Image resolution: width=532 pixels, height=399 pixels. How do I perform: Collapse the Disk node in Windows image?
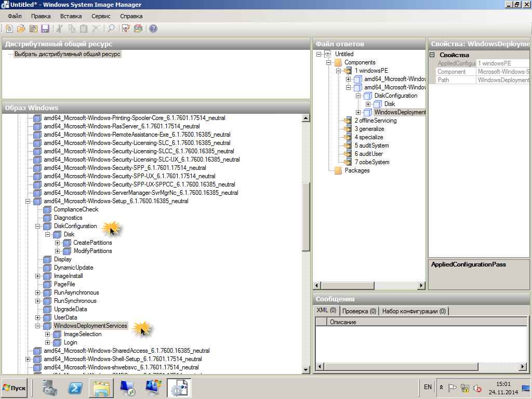tap(47, 234)
